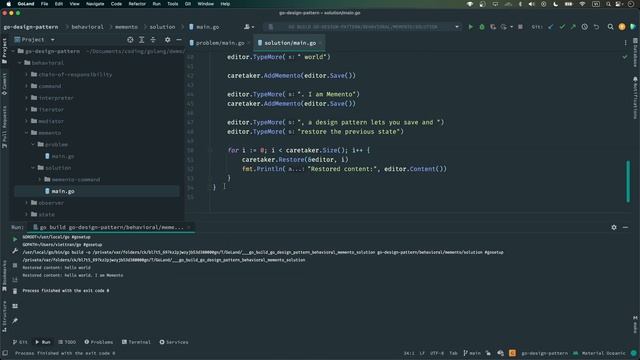Viewport: 640px width, 360px height.
Task: Toggle the Commit side panel
Action: coord(4,84)
